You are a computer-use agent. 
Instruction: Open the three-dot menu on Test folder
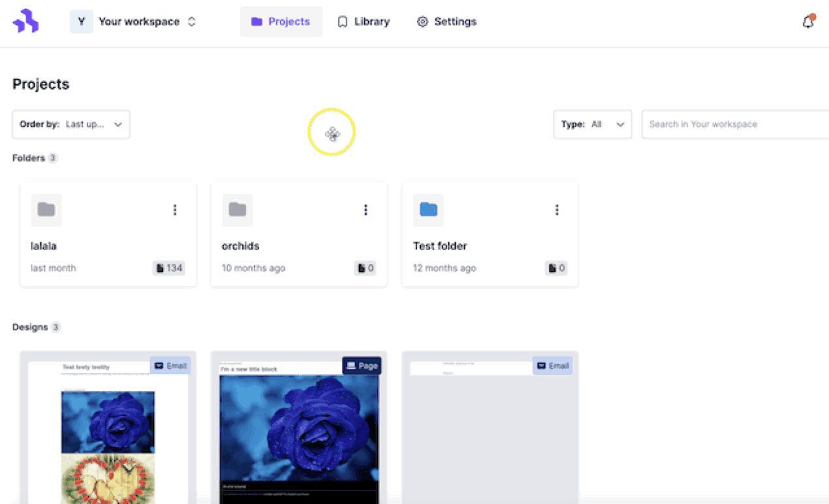557,210
